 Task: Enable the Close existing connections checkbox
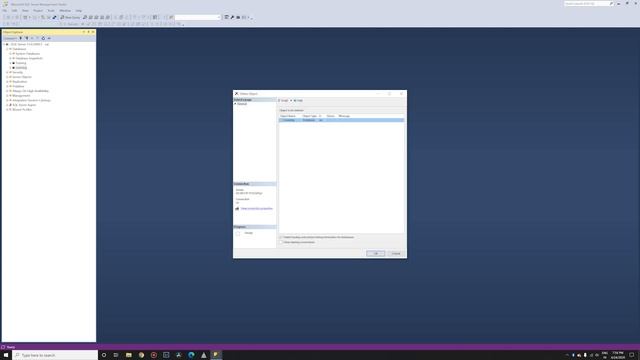(x=281, y=242)
